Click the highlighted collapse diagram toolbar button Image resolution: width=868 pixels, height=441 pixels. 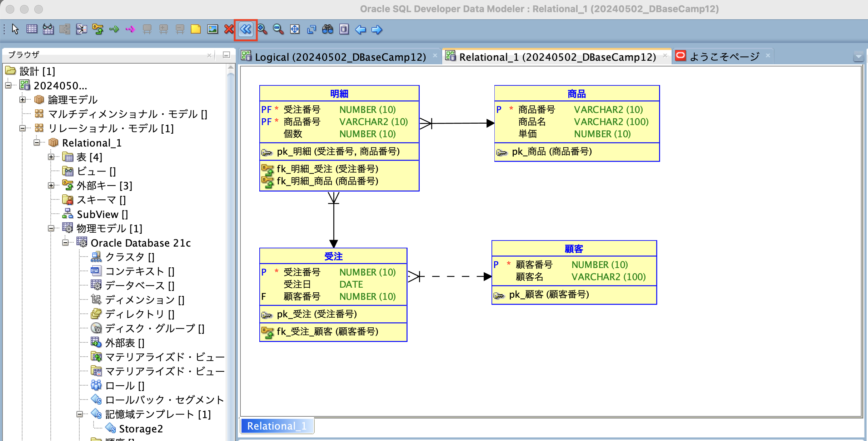tap(245, 30)
